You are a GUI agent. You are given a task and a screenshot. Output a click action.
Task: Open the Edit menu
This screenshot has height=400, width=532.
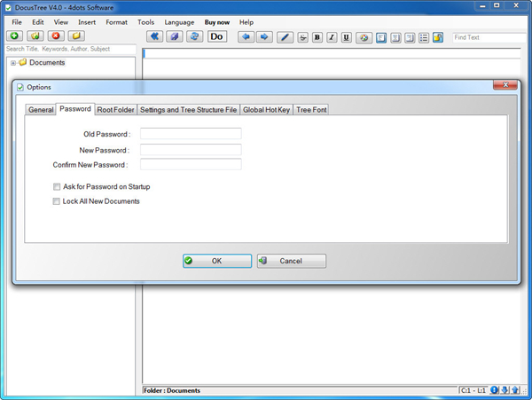click(x=37, y=22)
